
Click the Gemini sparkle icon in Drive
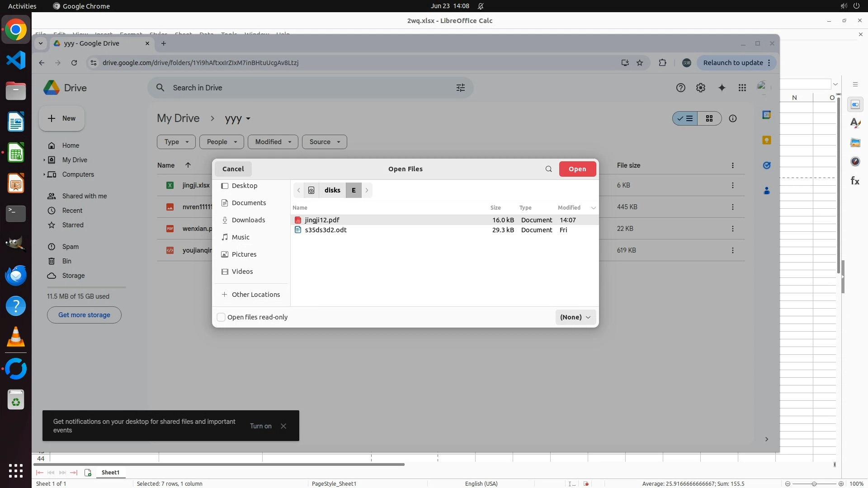coord(722,88)
